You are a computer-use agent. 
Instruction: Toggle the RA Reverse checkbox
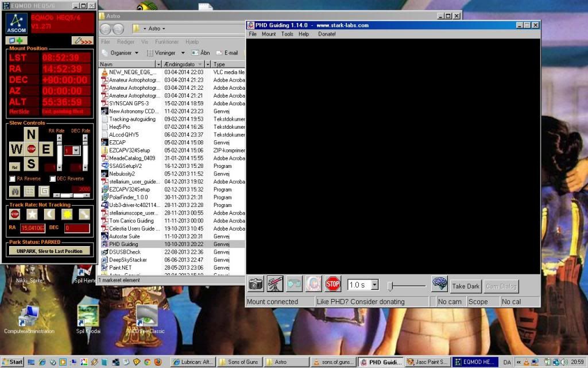tap(13, 179)
